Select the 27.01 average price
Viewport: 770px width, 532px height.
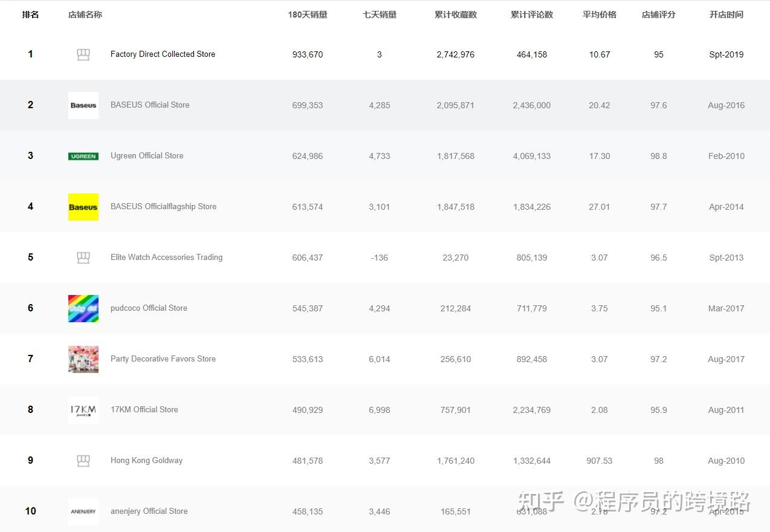600,207
